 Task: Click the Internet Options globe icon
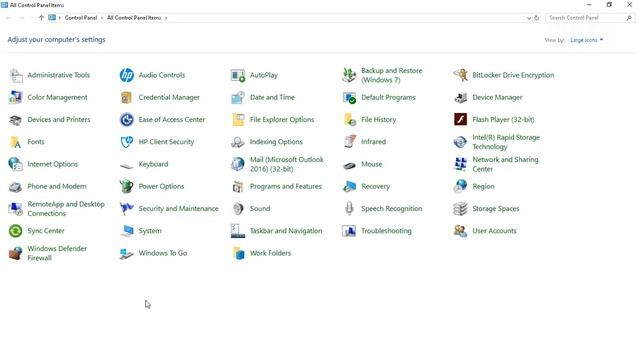(16, 164)
